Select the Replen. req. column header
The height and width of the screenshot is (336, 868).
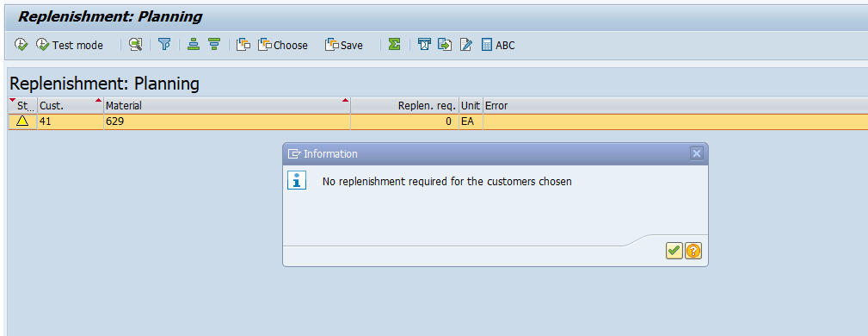pos(404,105)
